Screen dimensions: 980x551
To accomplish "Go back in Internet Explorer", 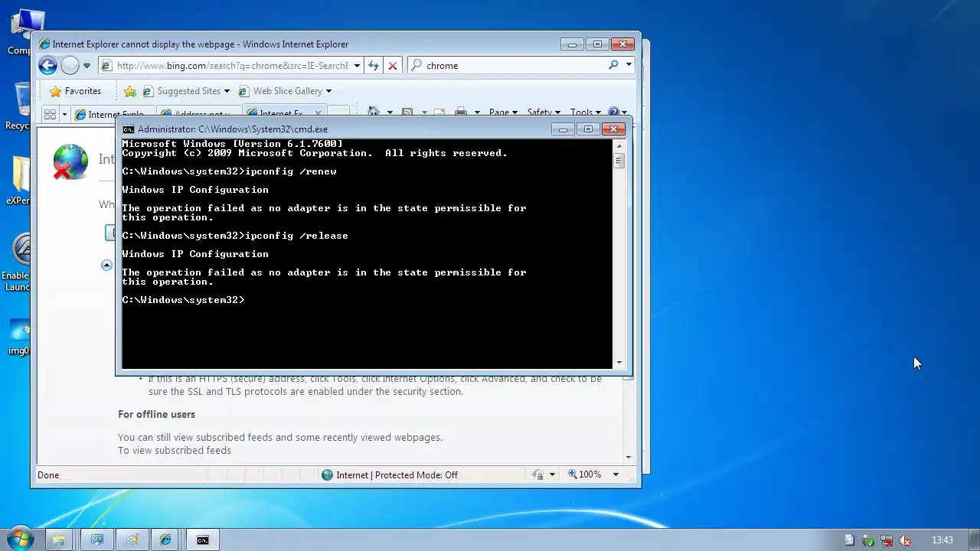I will click(48, 66).
